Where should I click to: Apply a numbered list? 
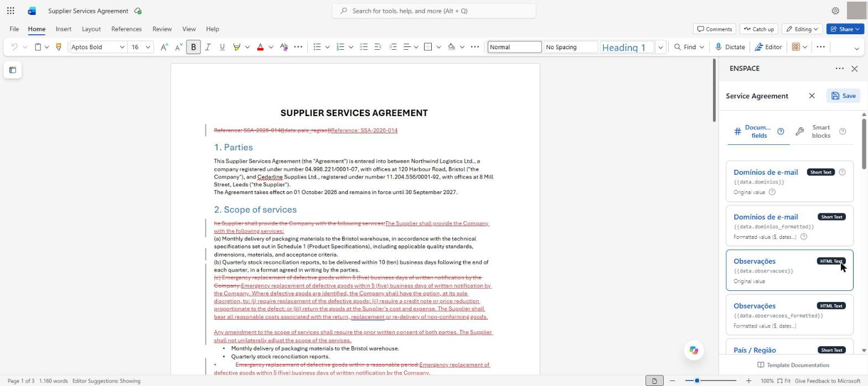point(340,47)
